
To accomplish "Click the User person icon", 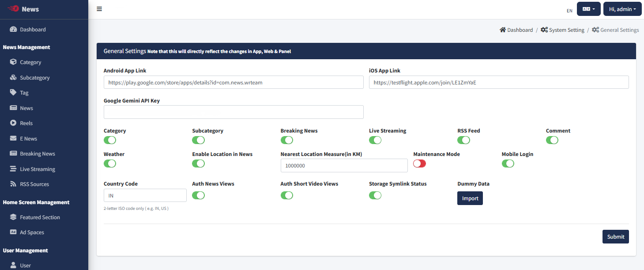I will tap(13, 265).
